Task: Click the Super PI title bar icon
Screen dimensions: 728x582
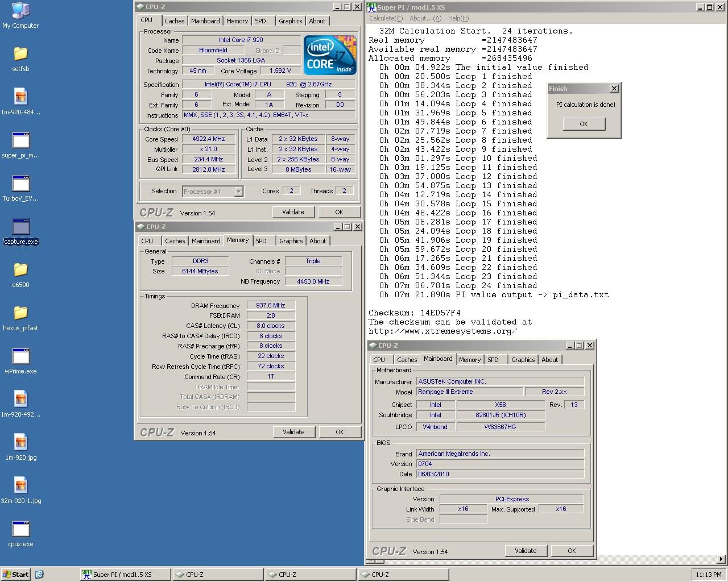Action: point(371,7)
